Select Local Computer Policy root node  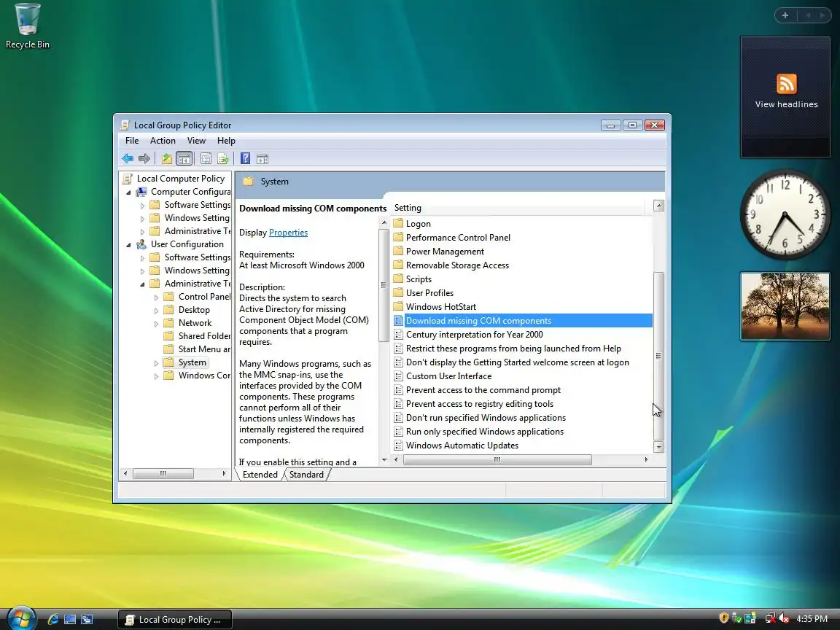(x=181, y=179)
